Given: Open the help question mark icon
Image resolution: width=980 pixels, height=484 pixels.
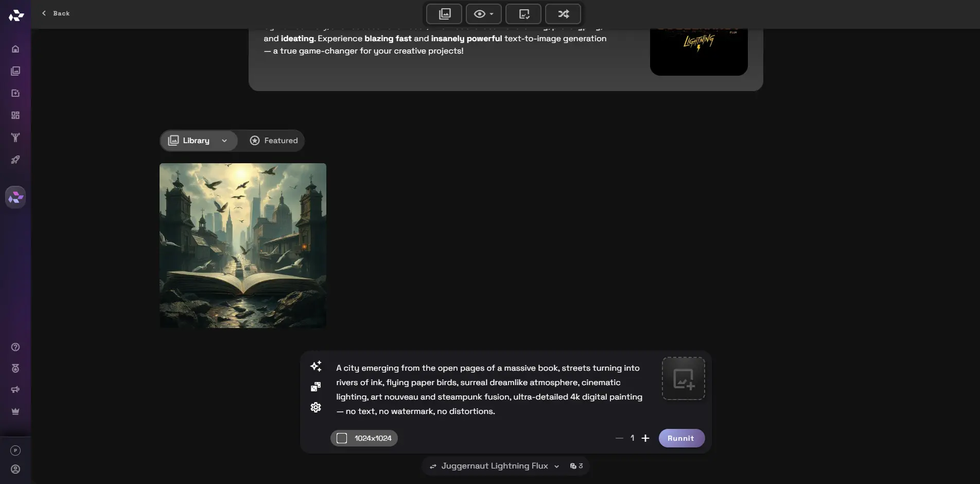Looking at the screenshot, I should [x=15, y=347].
